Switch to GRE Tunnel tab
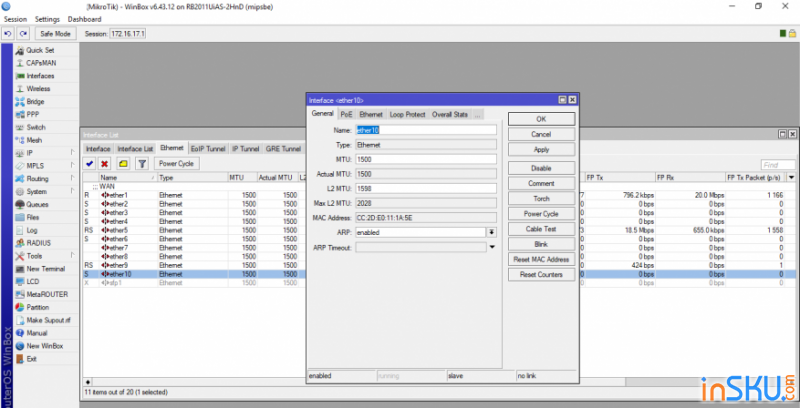800x408 pixels. click(x=283, y=148)
